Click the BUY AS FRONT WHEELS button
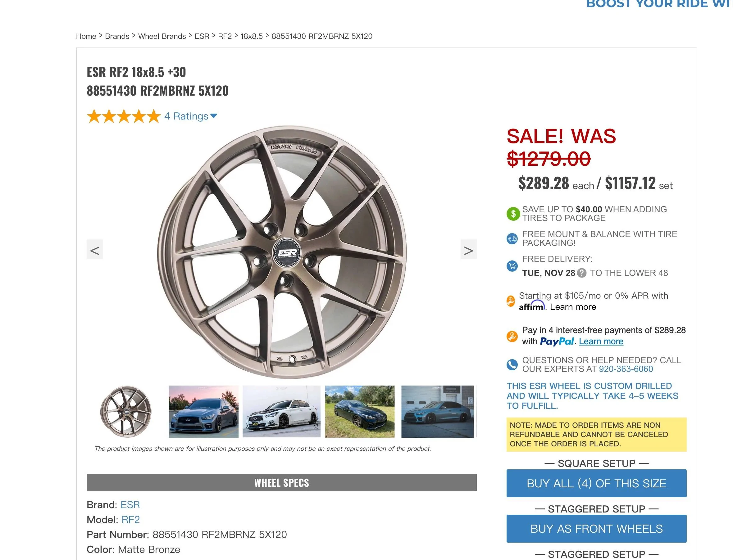This screenshot has width=733, height=560. coord(596,528)
